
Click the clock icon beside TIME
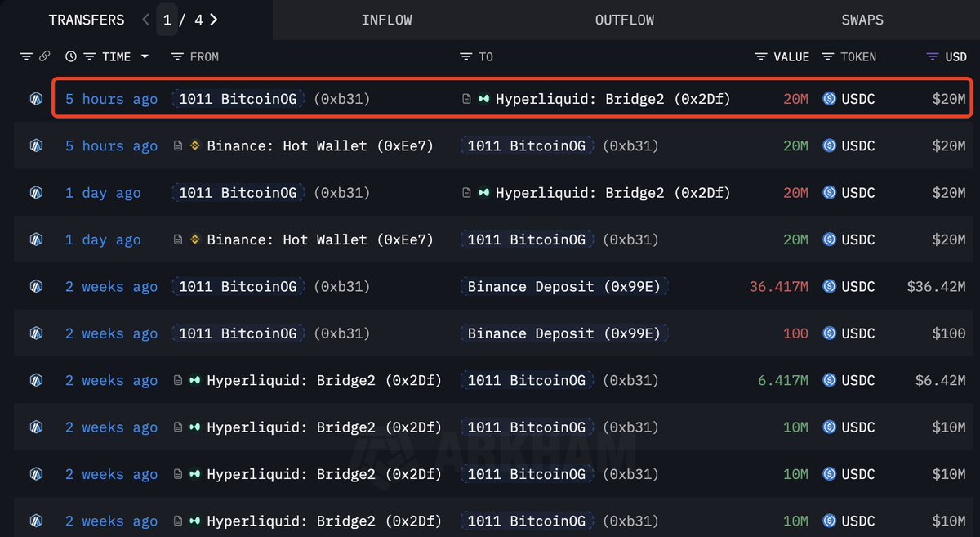coord(71,56)
